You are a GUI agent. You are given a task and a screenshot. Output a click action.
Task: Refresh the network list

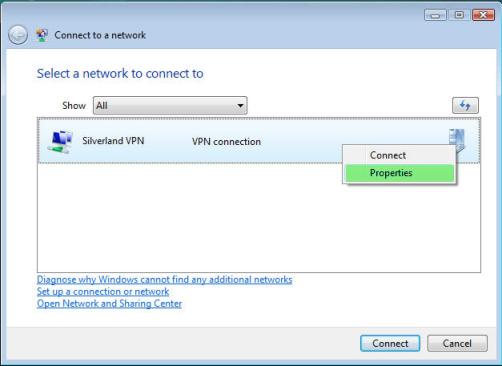tap(465, 106)
